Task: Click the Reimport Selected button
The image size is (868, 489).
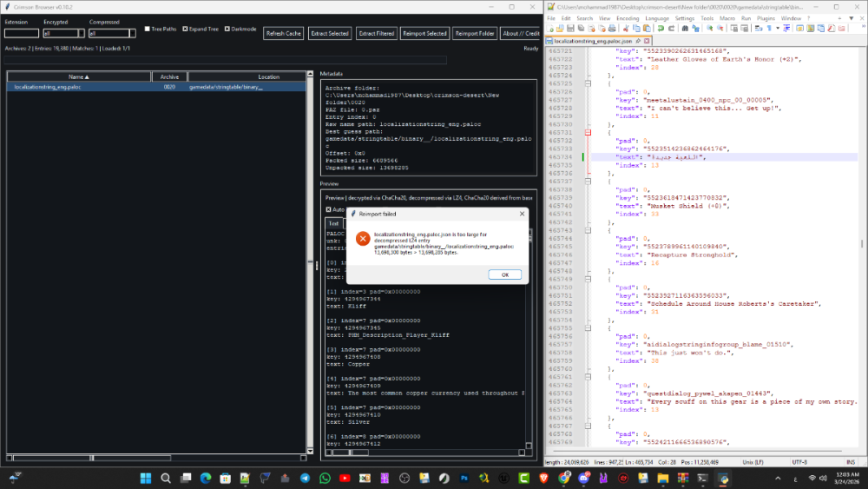Action: pyautogui.click(x=424, y=33)
